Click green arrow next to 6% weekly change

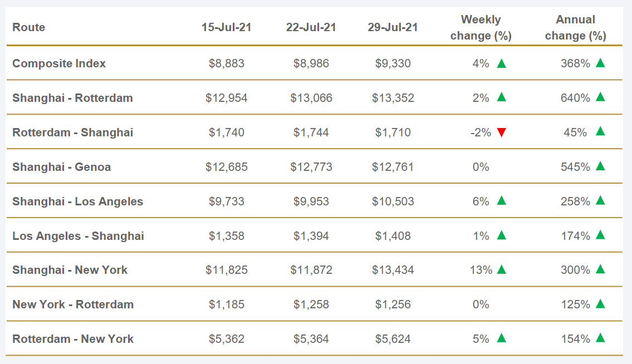502,201
